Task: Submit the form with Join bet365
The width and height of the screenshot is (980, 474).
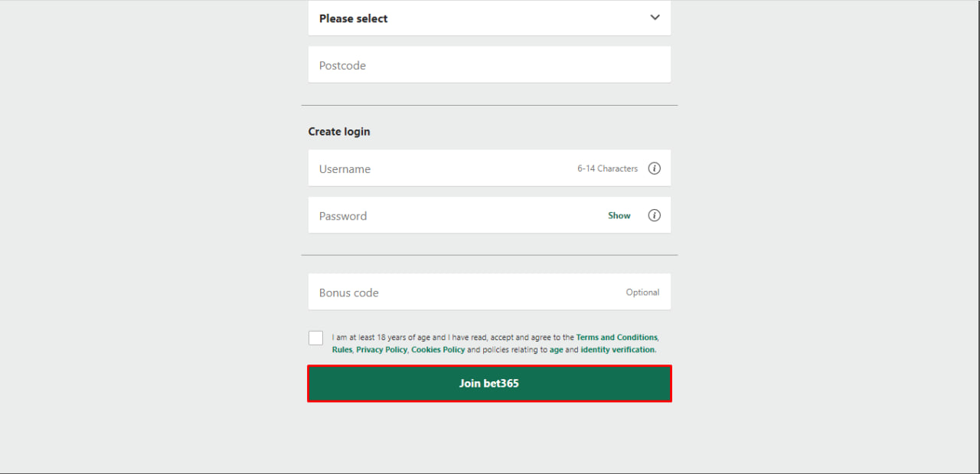Action: (489, 383)
